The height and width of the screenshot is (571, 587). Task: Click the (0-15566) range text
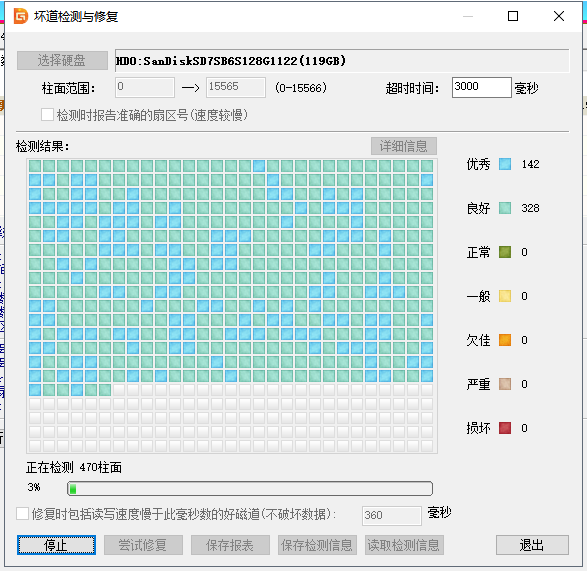click(301, 88)
